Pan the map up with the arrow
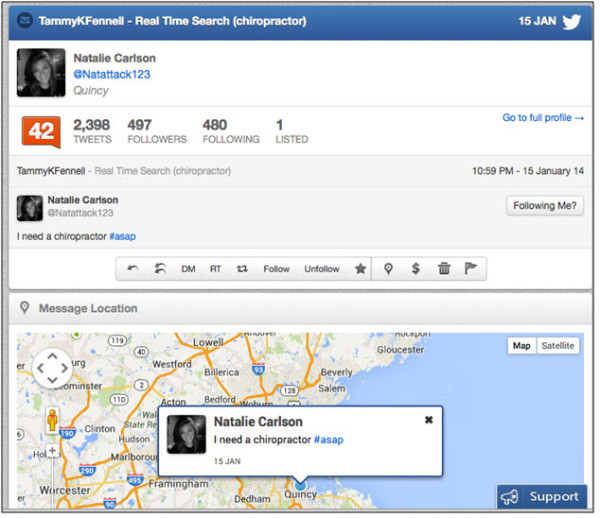Viewport: 600px width, 518px height. (x=52, y=356)
